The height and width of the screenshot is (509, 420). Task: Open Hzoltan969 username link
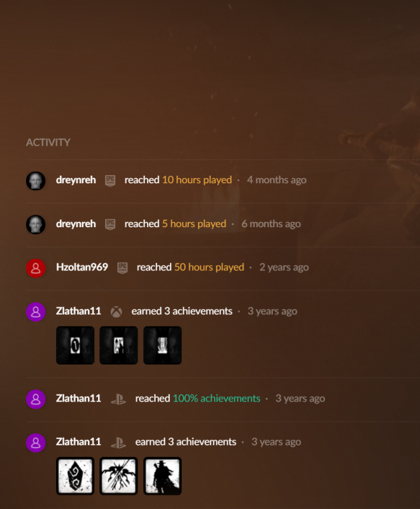[x=82, y=267]
